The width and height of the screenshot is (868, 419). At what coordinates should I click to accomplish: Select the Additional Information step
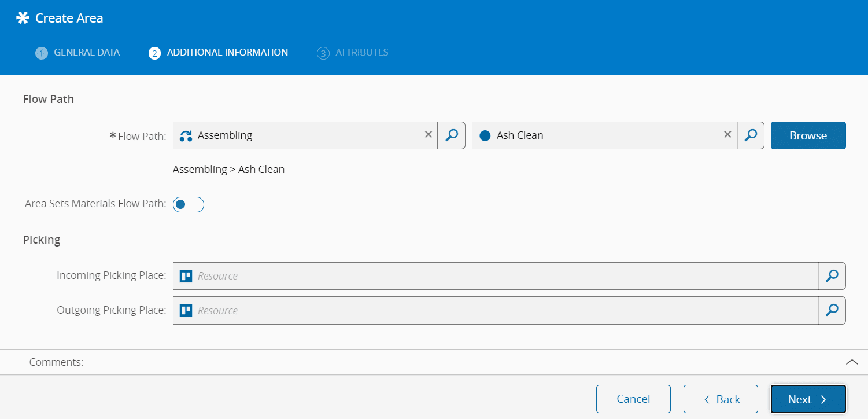(219, 53)
